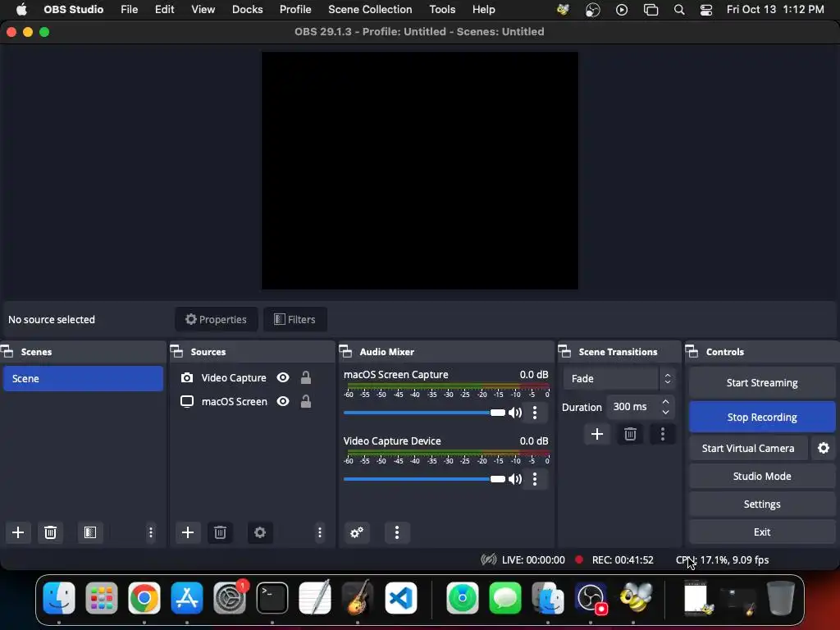Image resolution: width=840 pixels, height=630 pixels.
Task: Undock the Audio Mixer panel via float icon
Action: (345, 351)
